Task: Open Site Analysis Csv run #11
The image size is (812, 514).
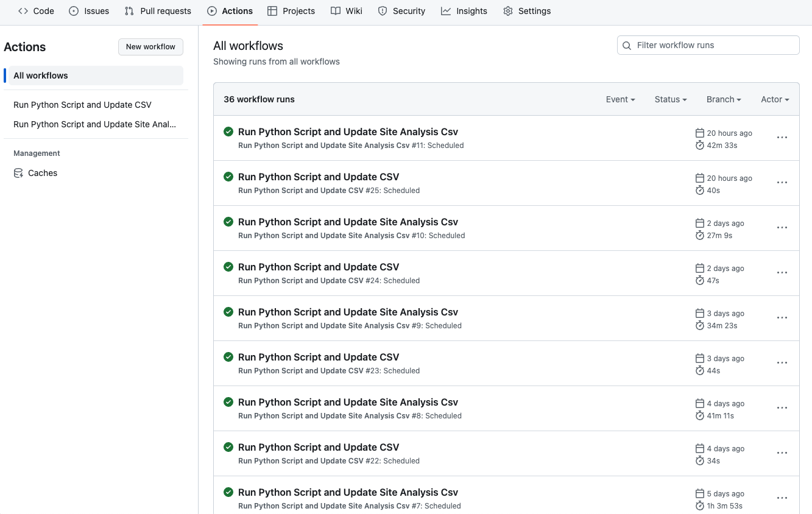Action: pyautogui.click(x=348, y=132)
